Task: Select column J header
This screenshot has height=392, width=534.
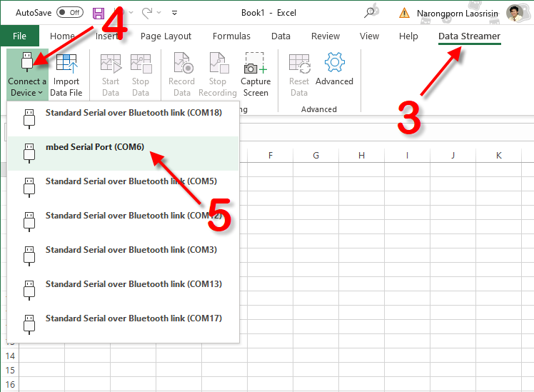Action: pyautogui.click(x=453, y=156)
